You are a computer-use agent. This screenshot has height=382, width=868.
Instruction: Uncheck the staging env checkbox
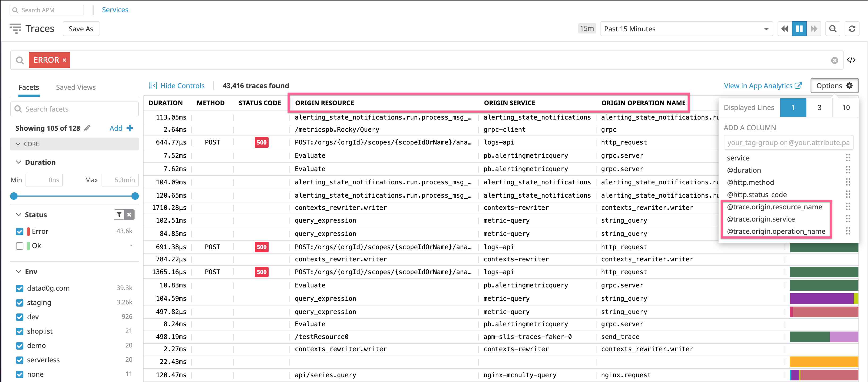tap(19, 303)
